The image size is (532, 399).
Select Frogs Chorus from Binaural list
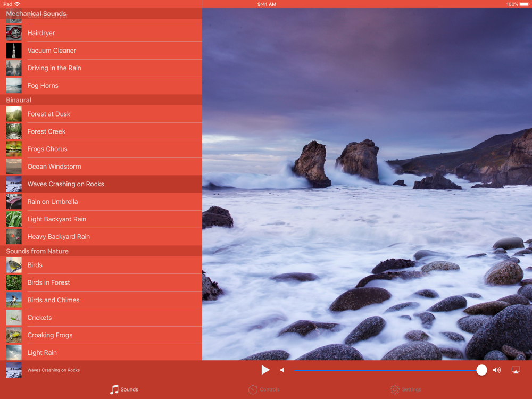[47, 149]
